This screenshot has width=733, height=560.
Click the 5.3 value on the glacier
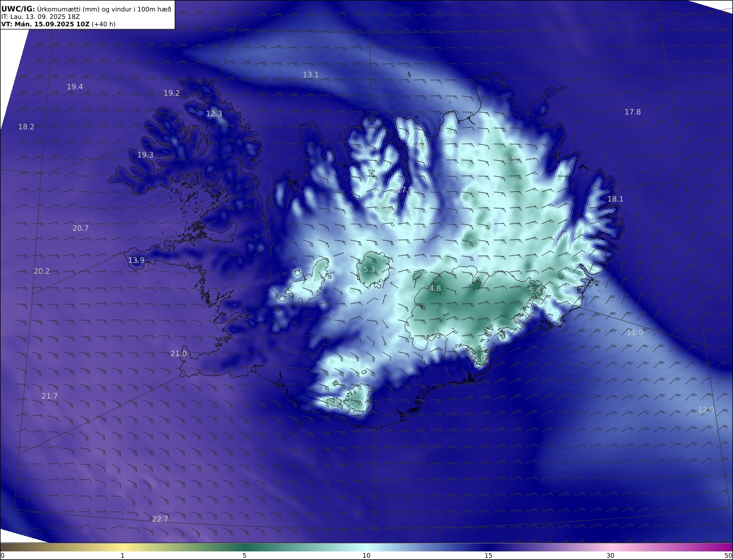coord(369,270)
